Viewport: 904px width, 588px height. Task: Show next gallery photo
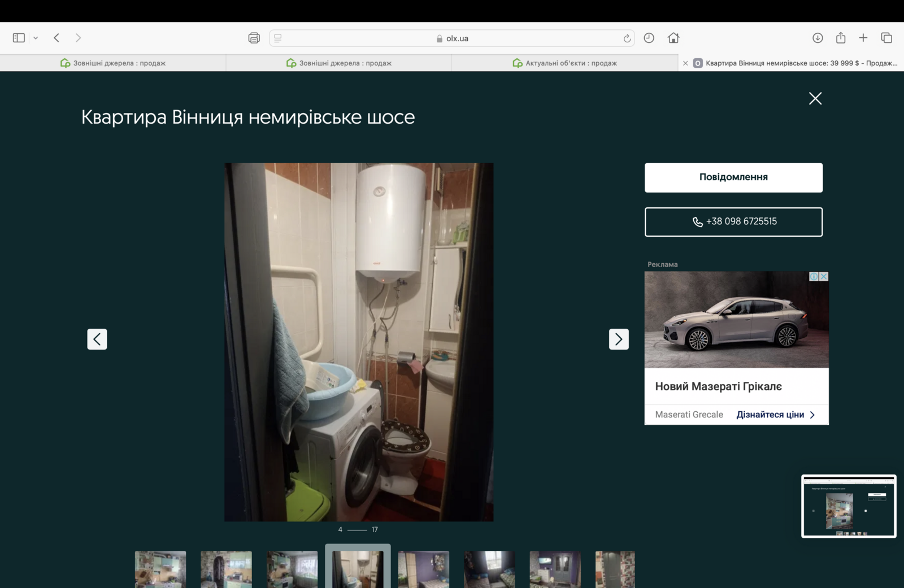click(619, 339)
